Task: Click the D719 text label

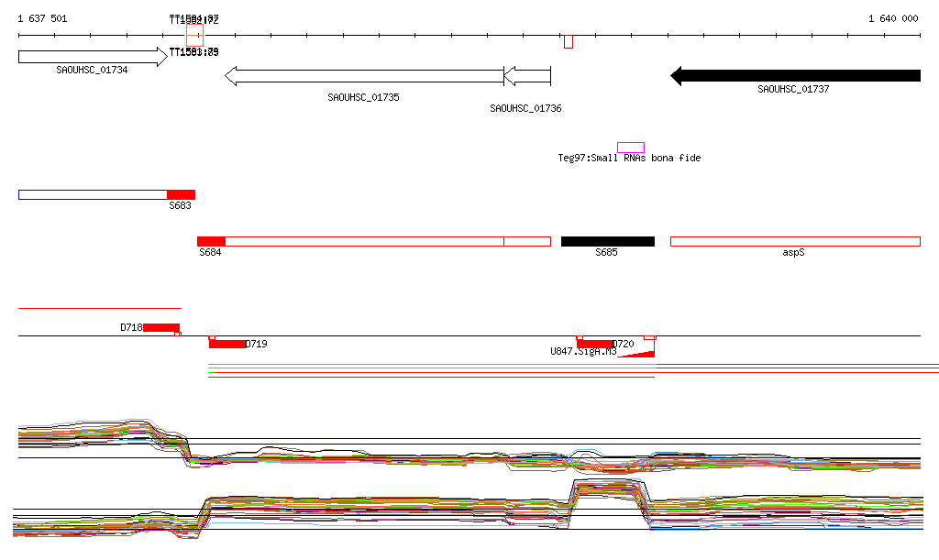Action: [x=257, y=344]
